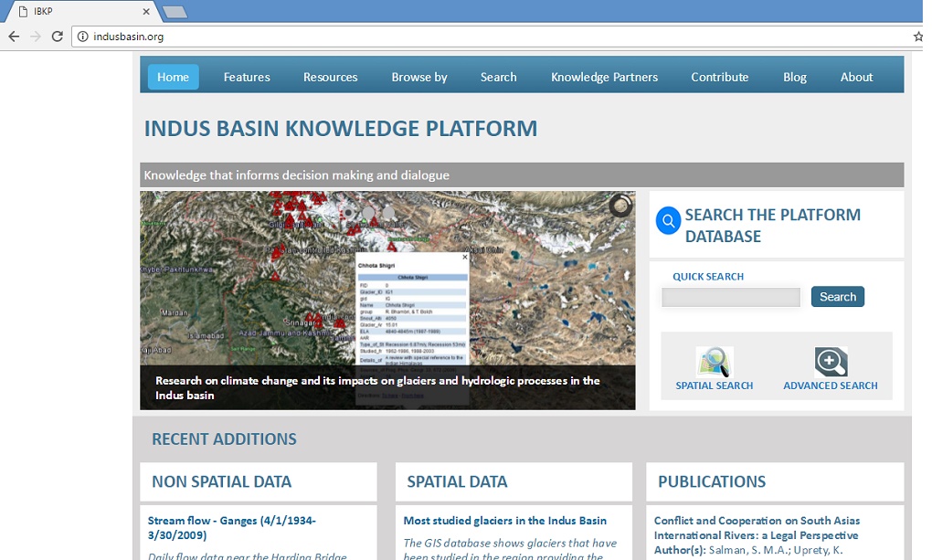932x560 pixels.
Task: Open the Blog nav link
Action: (795, 77)
